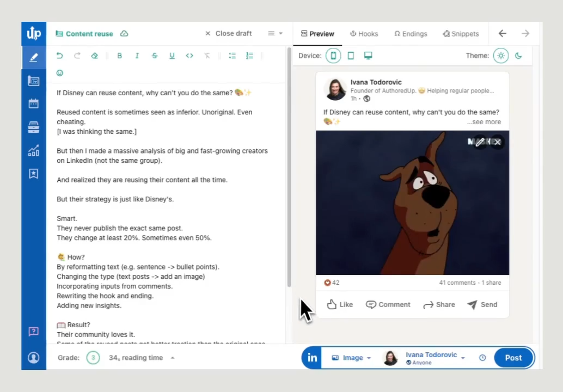
Task: Click the Like button in preview
Action: coord(340,304)
